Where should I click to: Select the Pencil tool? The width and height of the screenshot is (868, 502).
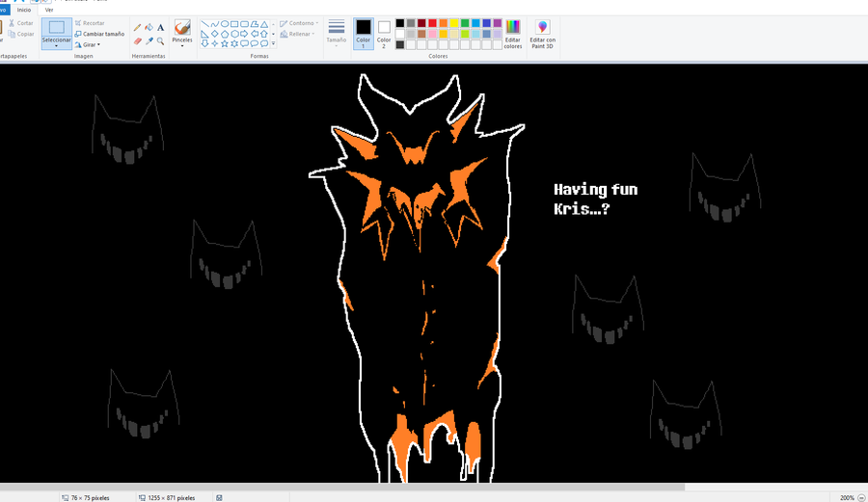pos(137,28)
